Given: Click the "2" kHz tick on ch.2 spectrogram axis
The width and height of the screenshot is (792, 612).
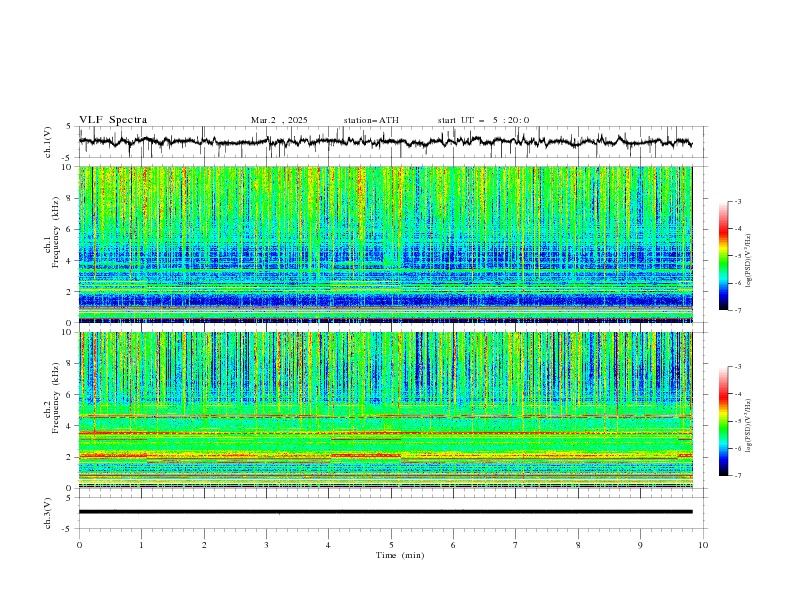Looking at the screenshot, I should click(x=70, y=457).
